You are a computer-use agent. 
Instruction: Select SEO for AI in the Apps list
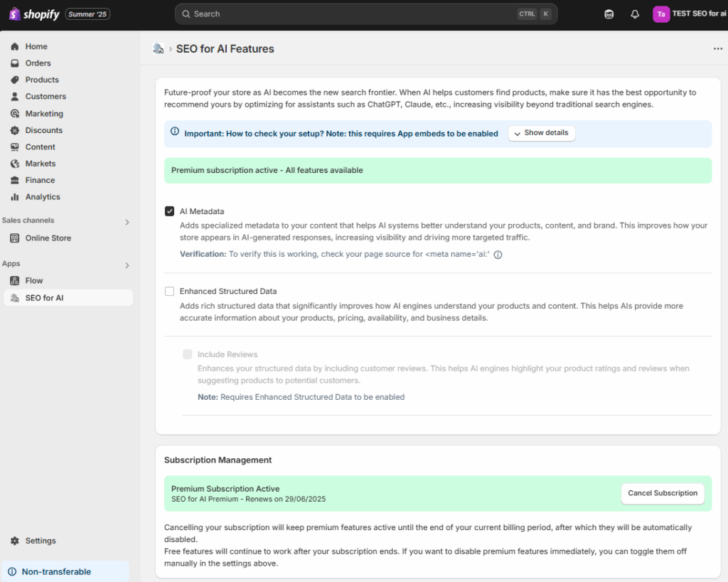click(x=68, y=297)
